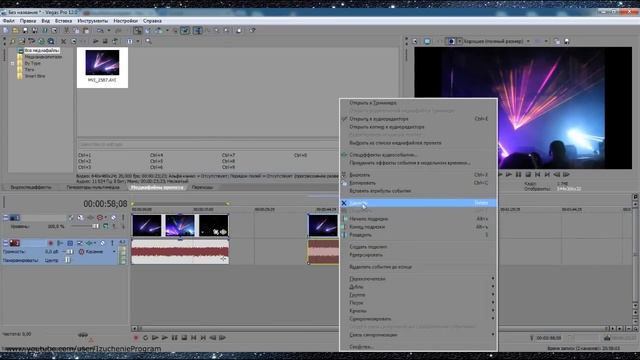Open the Настройки menu

(125, 21)
